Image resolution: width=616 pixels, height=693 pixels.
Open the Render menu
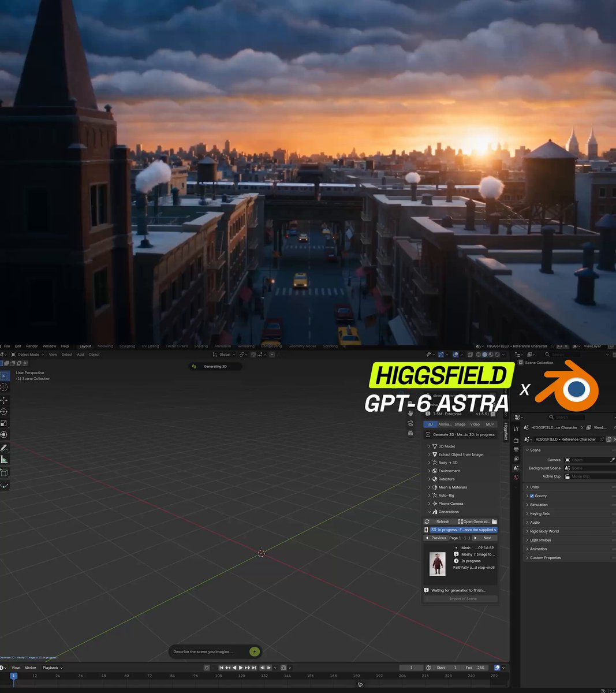32,346
